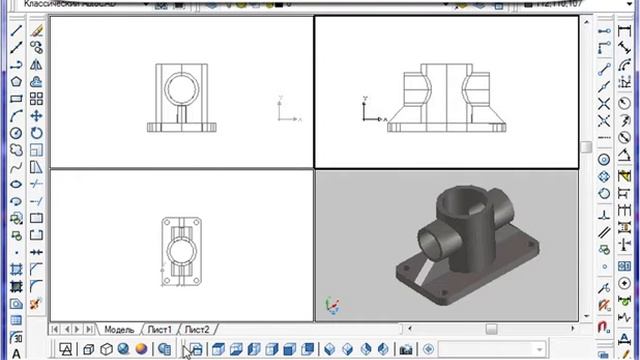This screenshot has height=360, width=640.
Task: Select the Aligned Dimension tool
Action: [624, 48]
